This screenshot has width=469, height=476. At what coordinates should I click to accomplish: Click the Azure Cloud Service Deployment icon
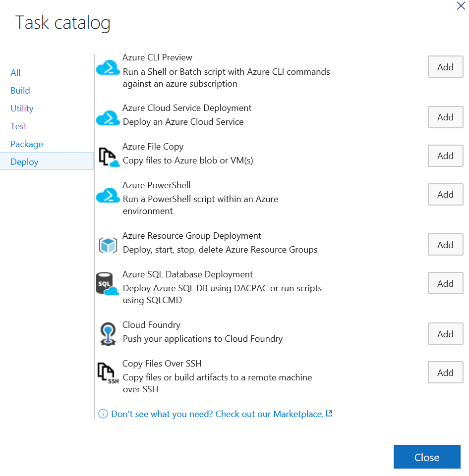(x=108, y=118)
